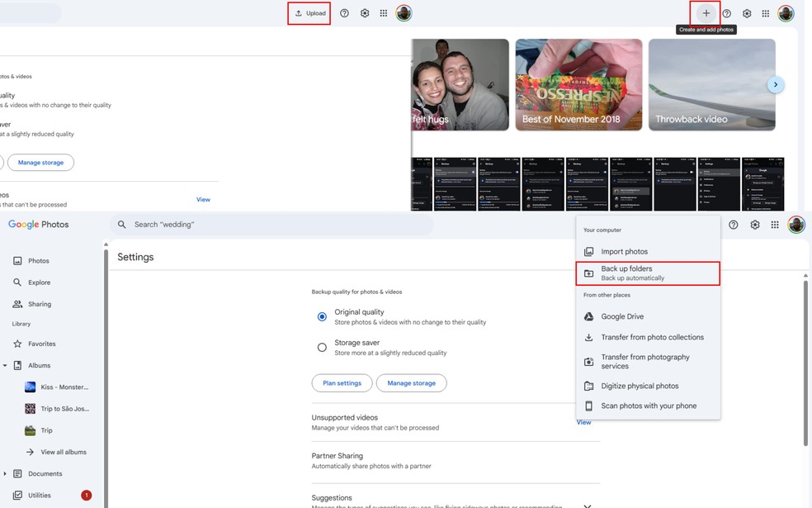The height and width of the screenshot is (508, 812).
Task: Click the search field reading Search "wedding"
Action: click(x=271, y=225)
